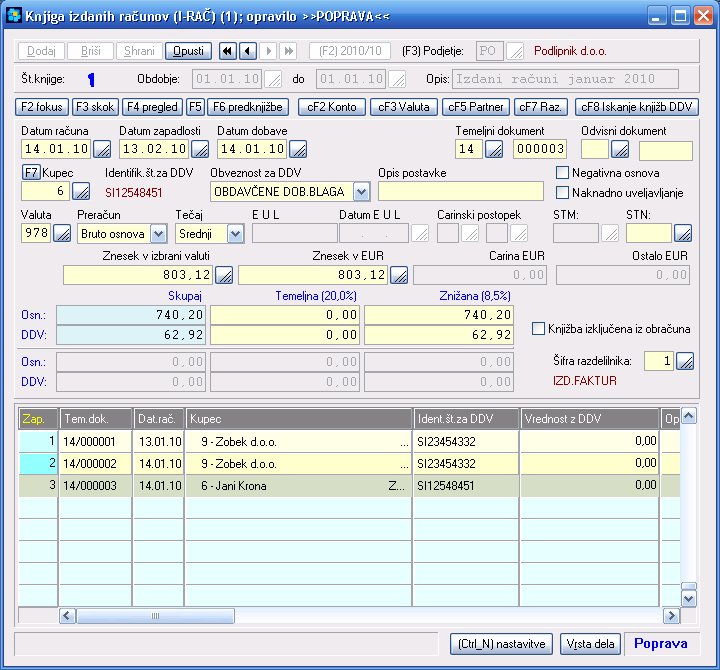This screenshot has width=720, height=670.
Task: Open date picker beside Datum zapadlosti
Action: click(x=199, y=149)
